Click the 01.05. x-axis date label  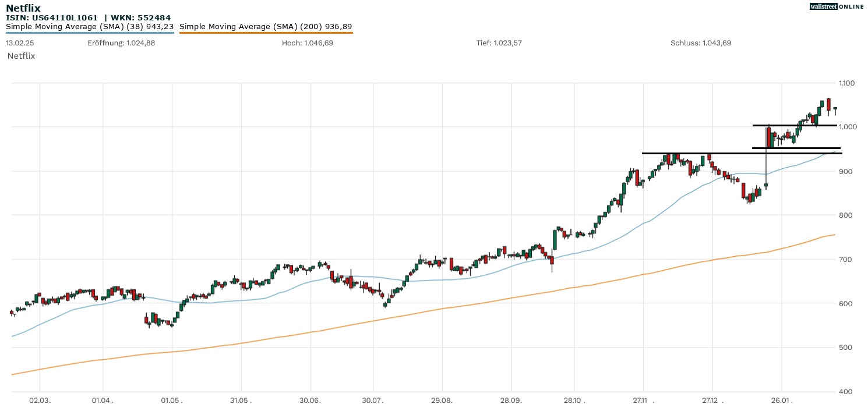[x=172, y=400]
